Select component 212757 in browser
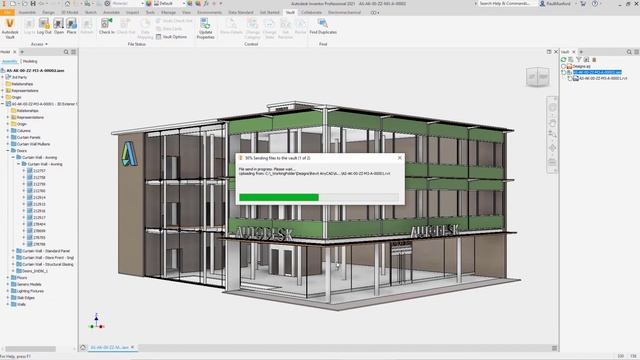 [36, 171]
